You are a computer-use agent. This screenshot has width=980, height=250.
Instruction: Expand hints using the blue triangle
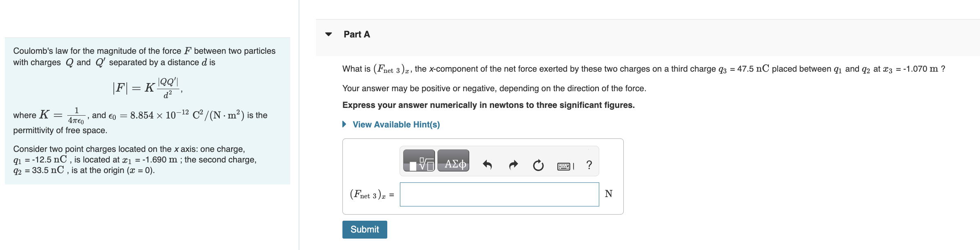[344, 124]
